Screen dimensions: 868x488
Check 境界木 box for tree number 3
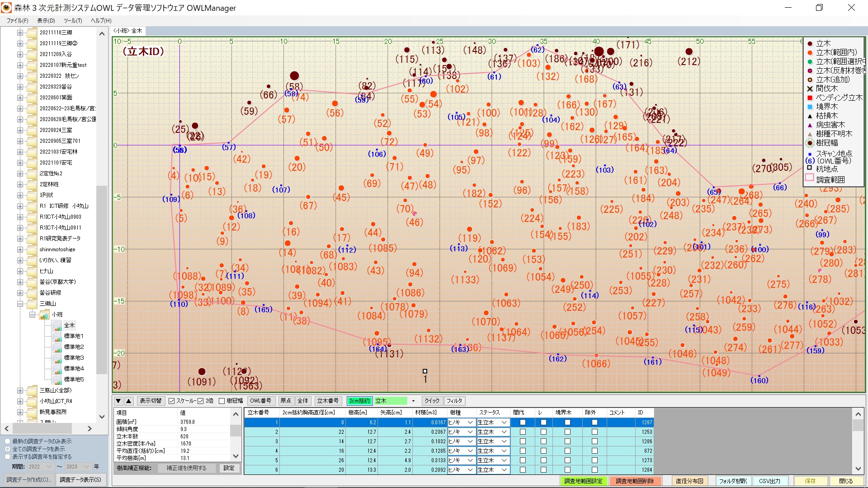click(x=567, y=441)
